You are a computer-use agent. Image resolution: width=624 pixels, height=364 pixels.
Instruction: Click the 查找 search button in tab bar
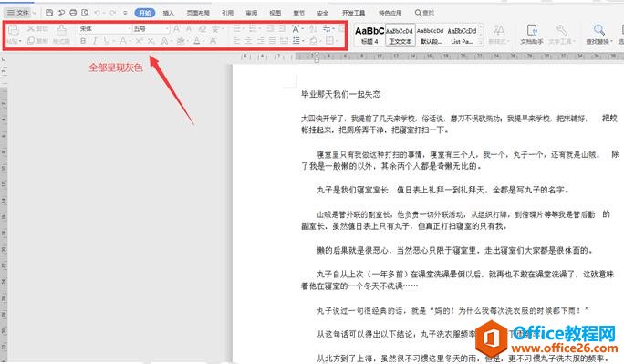[424, 13]
